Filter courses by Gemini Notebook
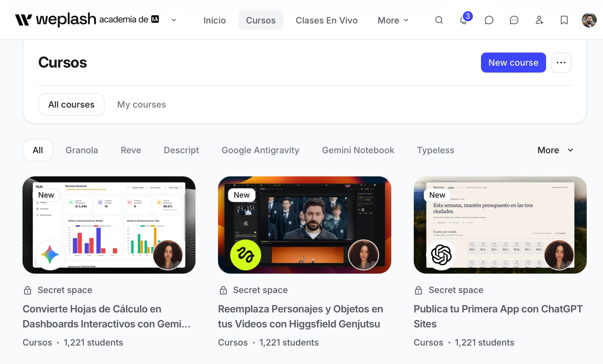Viewport: 603px width, 364px height. point(358,150)
